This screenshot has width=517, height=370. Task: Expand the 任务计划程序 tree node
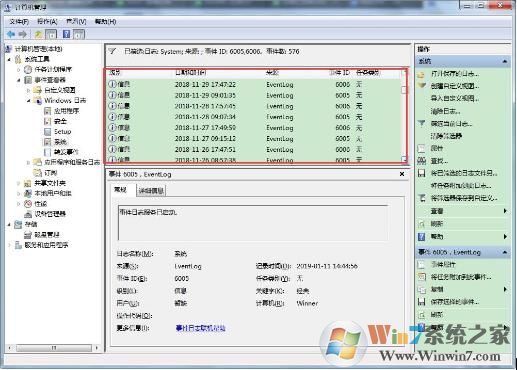(x=19, y=70)
